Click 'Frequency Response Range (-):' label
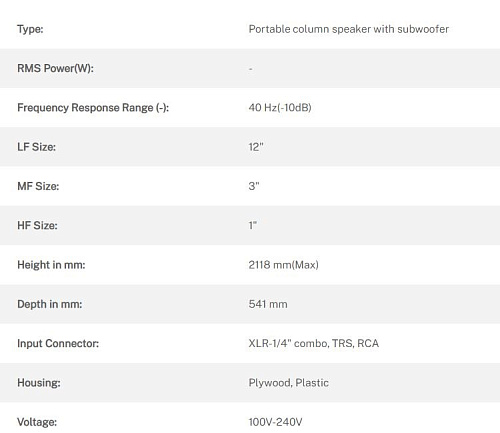Image resolution: width=500 pixels, height=433 pixels. click(93, 108)
